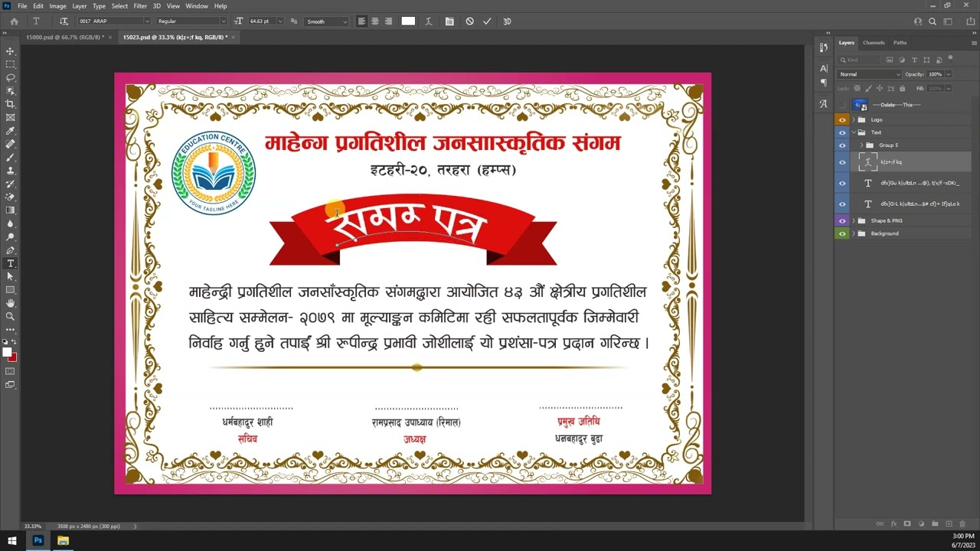Image resolution: width=980 pixels, height=551 pixels.
Task: Commit current text edits with checkmark
Action: click(x=487, y=21)
